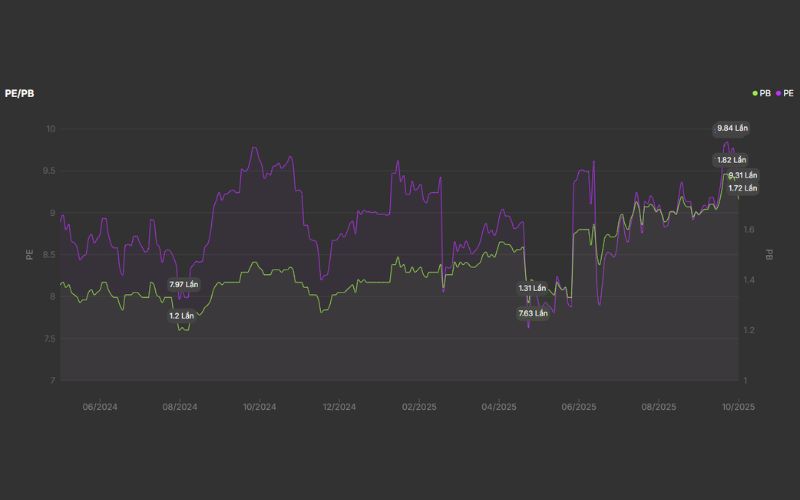
Task: Click the 02/2025 x-axis label
Action: [419, 407]
